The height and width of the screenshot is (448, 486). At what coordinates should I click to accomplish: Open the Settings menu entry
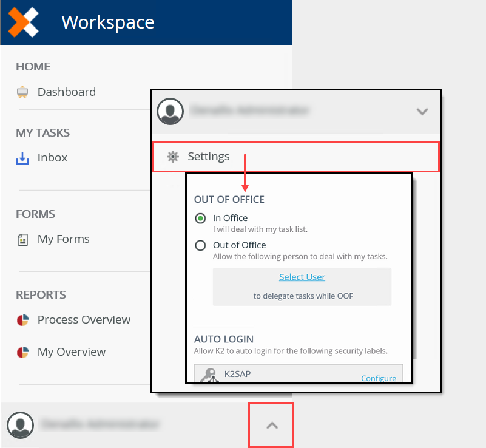(x=209, y=156)
